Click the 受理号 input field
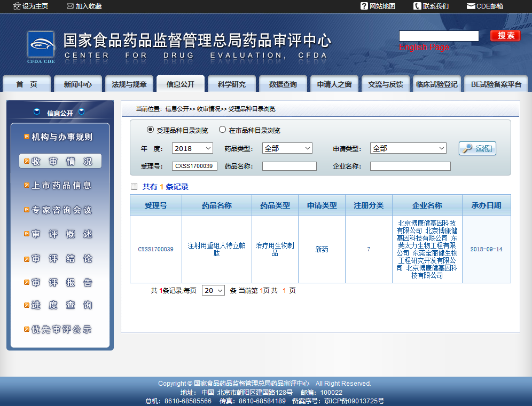Image resolution: width=532 pixels, height=406 pixels. pyautogui.click(x=194, y=166)
